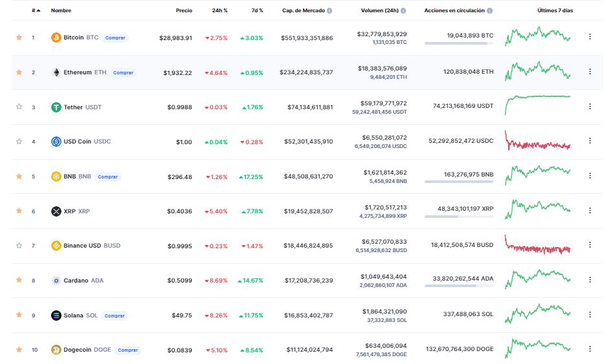604x364 pixels.
Task: Click info icon beside Acciones en circulación
Action: 489,11
